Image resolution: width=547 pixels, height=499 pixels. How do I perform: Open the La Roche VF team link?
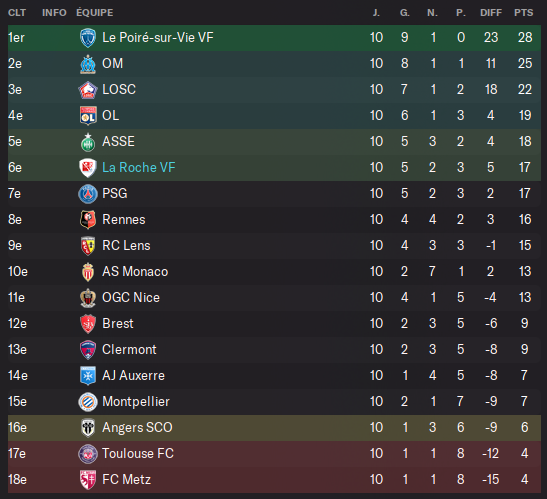[138, 167]
